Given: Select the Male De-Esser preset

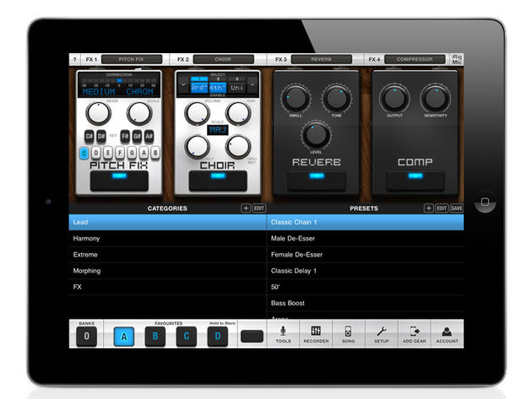Looking at the screenshot, I should 366,239.
